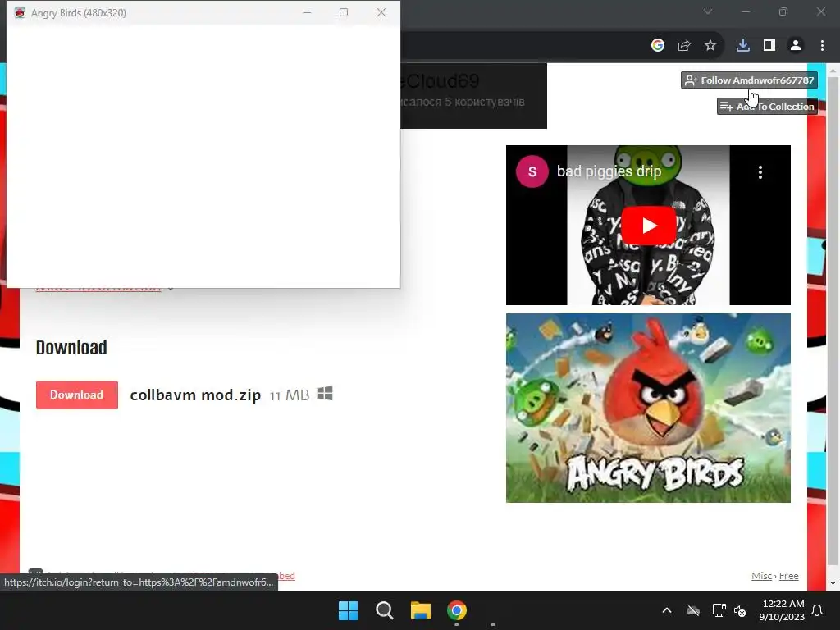This screenshot has width=840, height=630.
Task: Open the network tray icon
Action: (719, 610)
